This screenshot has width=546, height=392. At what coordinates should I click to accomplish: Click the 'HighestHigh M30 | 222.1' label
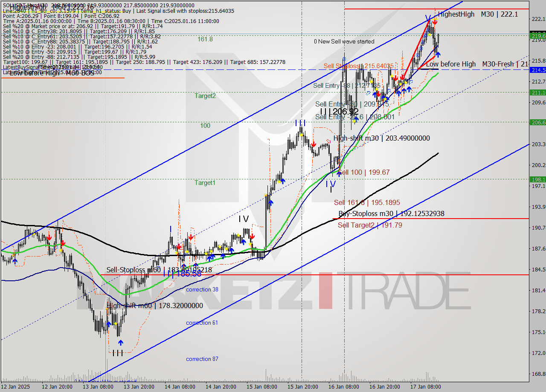[x=478, y=14]
